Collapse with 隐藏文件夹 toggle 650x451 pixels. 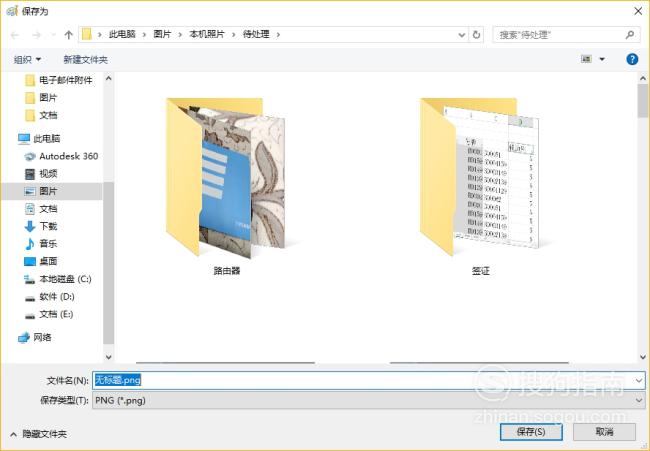click(x=38, y=434)
